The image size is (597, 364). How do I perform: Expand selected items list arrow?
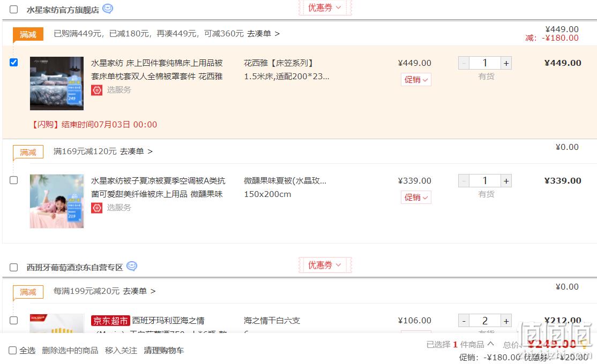tap(490, 344)
